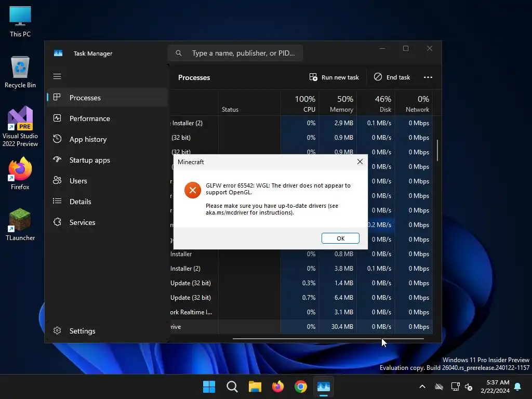Click the Processes icon in the sidebar

[57, 97]
